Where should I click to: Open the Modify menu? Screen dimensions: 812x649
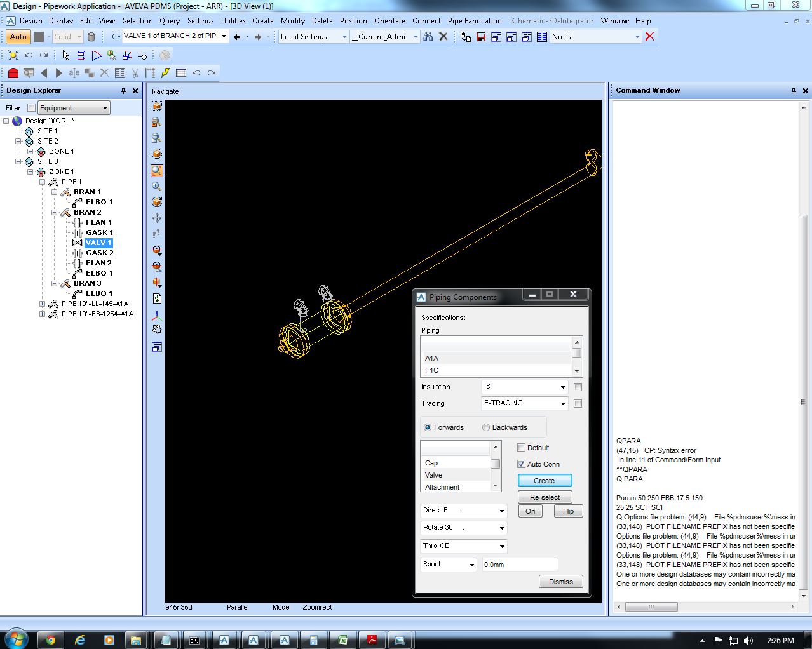click(x=293, y=21)
